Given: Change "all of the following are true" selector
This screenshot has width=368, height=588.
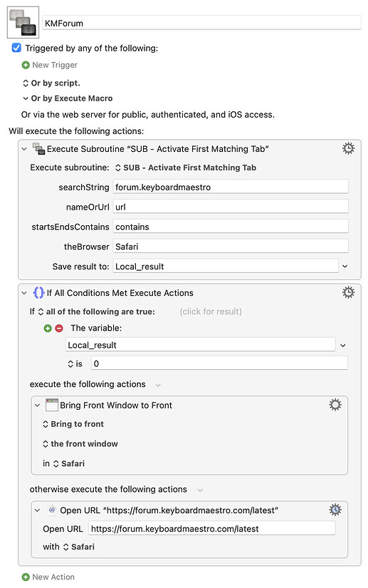Looking at the screenshot, I should [x=97, y=311].
